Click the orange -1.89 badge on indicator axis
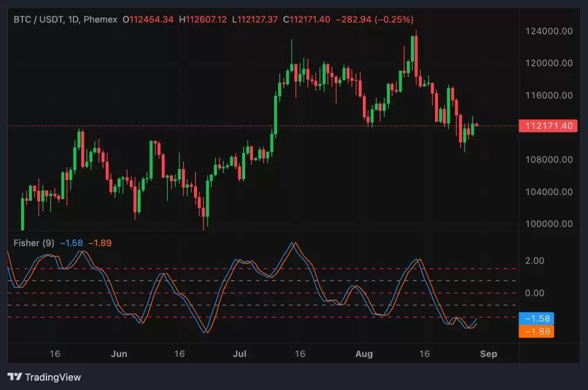The width and height of the screenshot is (588, 390). coord(537,332)
